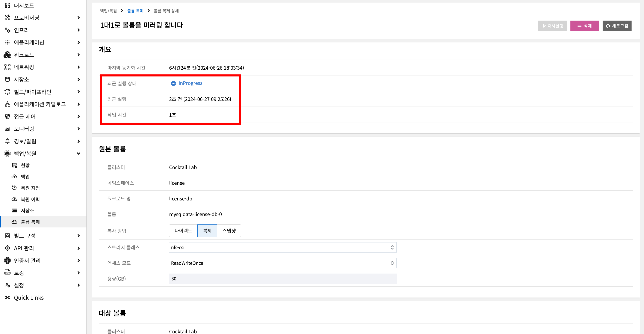
Task: Click the 경보/알림 bell icon
Action: point(8,141)
